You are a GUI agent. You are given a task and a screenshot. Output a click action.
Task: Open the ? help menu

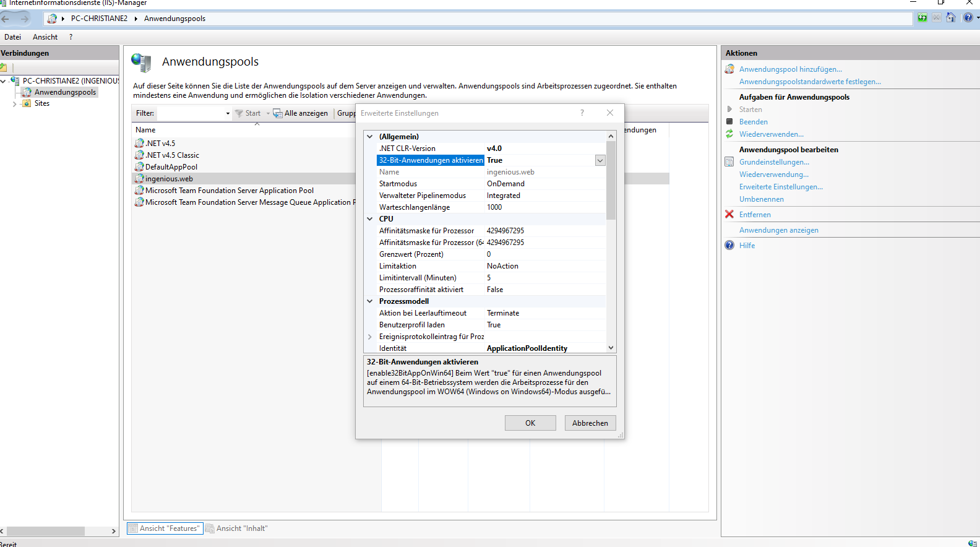[x=71, y=37]
